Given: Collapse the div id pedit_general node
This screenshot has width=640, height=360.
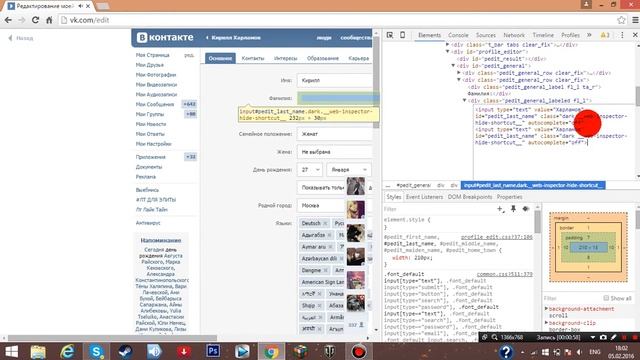Looking at the screenshot, I should tap(453, 66).
